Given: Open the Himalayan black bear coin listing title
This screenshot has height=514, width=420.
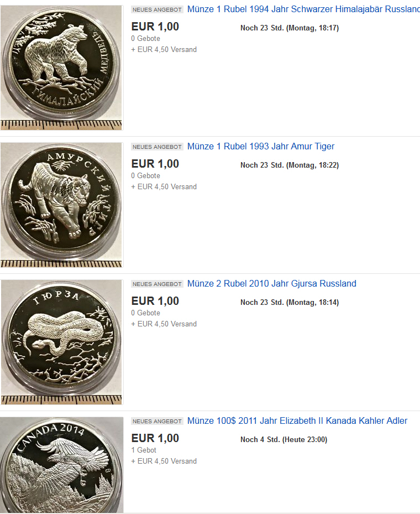Looking at the screenshot, I should tap(303, 9).
